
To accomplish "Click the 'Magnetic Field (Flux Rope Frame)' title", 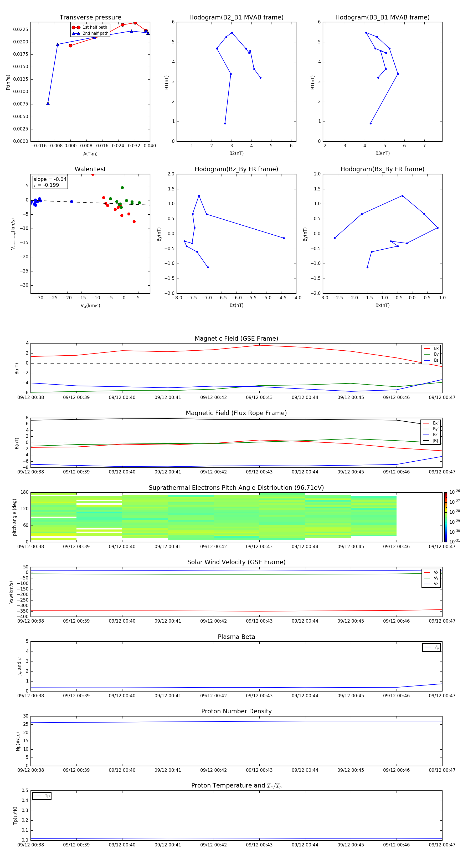I will pyautogui.click(x=236, y=413).
